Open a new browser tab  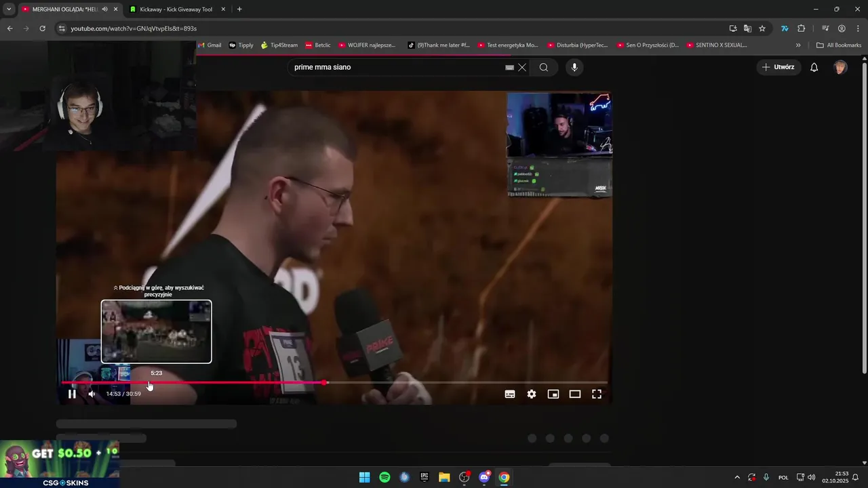click(x=239, y=9)
